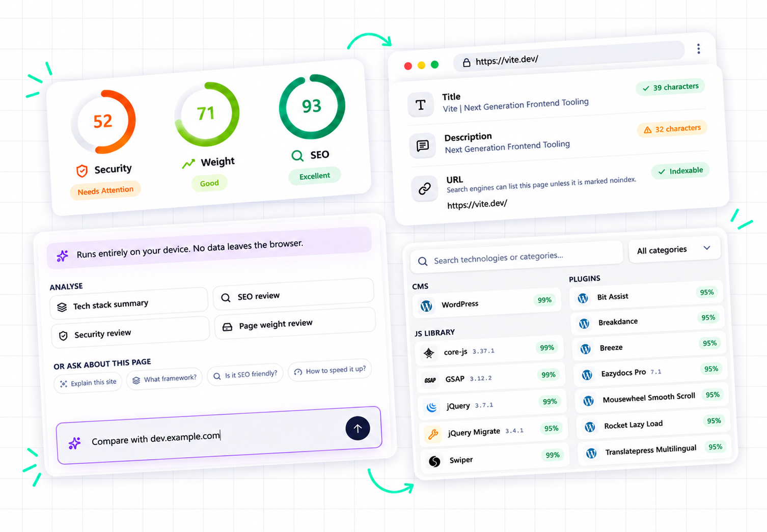
Task: Click the Rocket Lazy Load plugin icon
Action: click(x=590, y=427)
